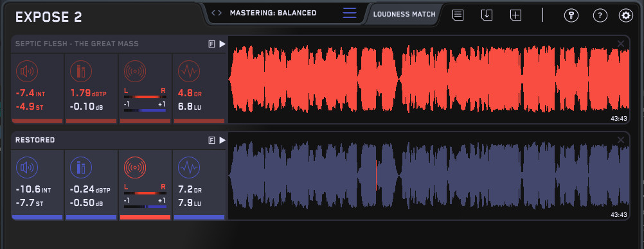Click the 43:43 duration on Restored waveform
This screenshot has width=644, height=249.
point(618,214)
